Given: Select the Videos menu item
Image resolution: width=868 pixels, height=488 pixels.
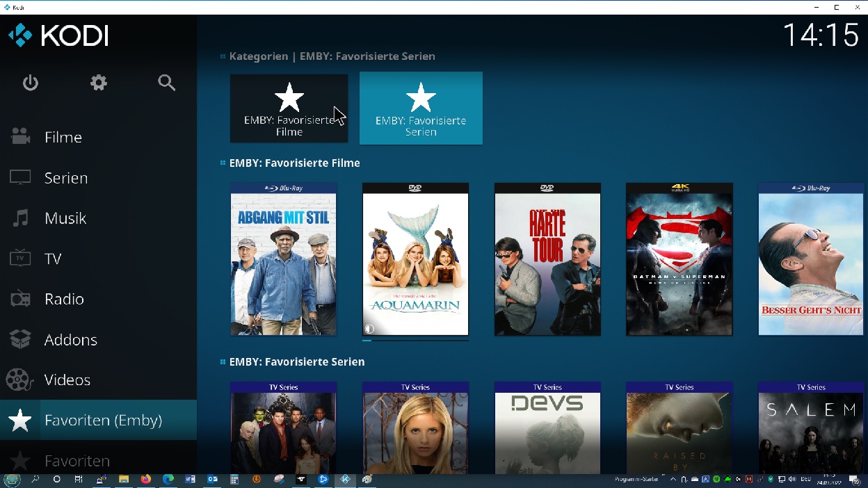Looking at the screenshot, I should (98, 380).
